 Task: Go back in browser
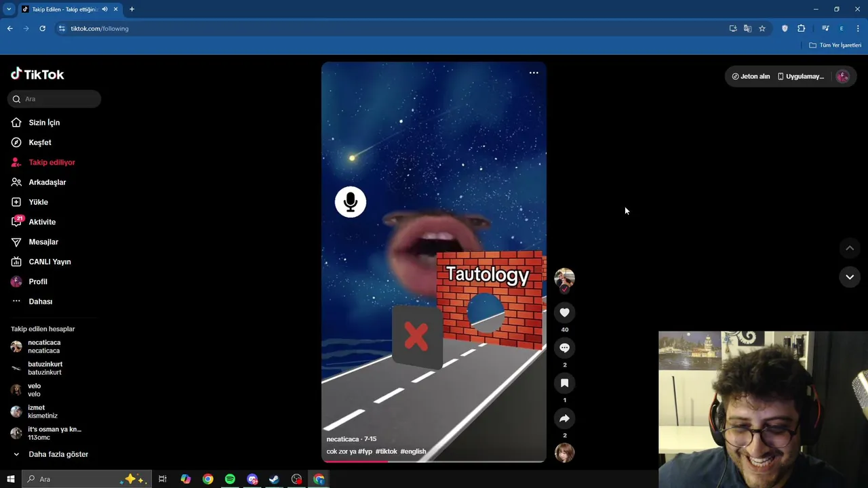[x=9, y=28]
